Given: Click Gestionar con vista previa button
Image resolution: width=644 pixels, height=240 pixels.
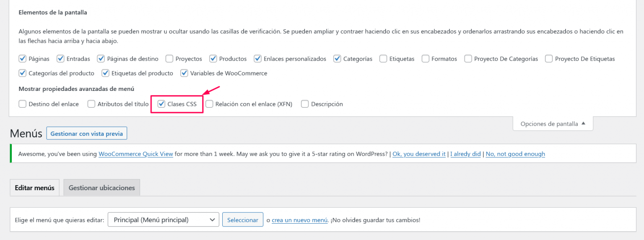Looking at the screenshot, I should tap(87, 134).
